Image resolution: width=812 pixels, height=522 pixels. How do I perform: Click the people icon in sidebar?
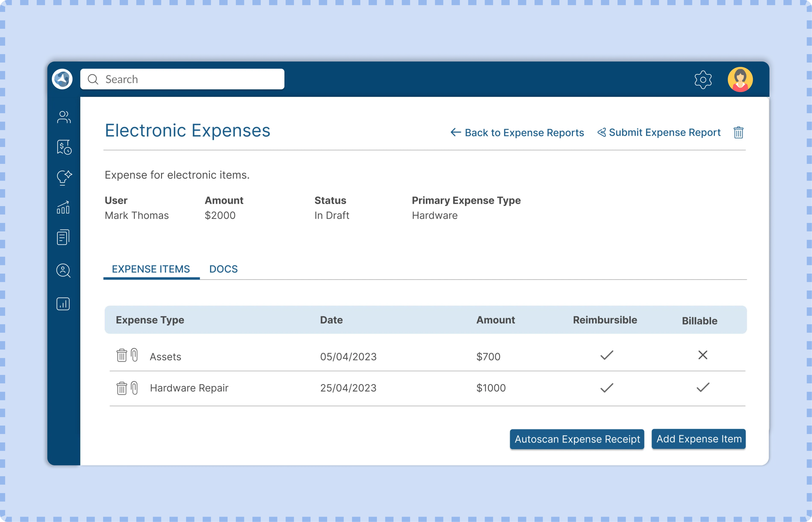click(x=63, y=117)
